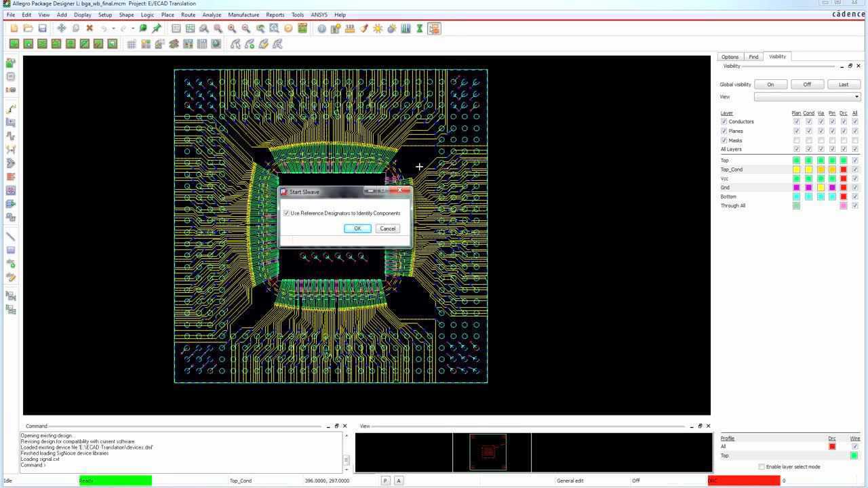Screen dimensions: 868x488
Task: Launch the Color dialog icon
Action: [363, 28]
